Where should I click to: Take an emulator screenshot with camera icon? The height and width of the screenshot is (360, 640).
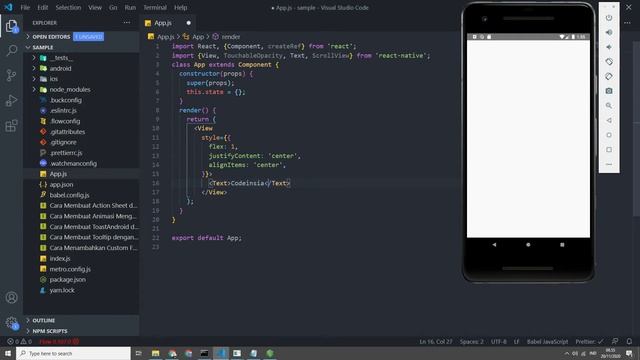point(609,91)
